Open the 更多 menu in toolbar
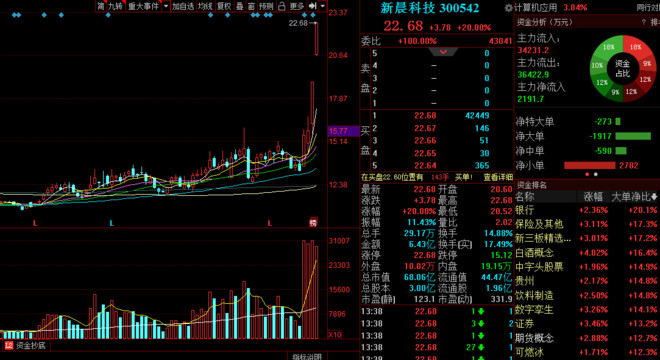Viewport: 660px width, 360px height. click(x=297, y=6)
